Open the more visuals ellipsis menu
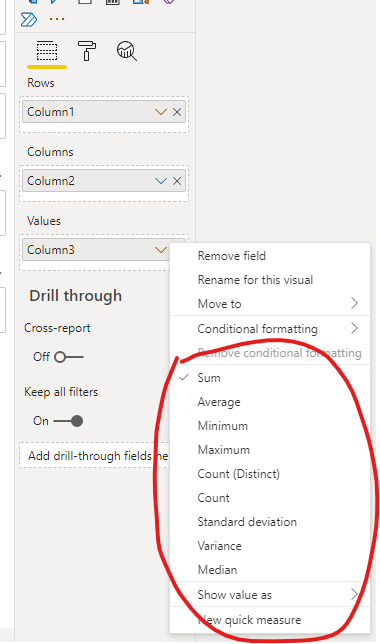The height and width of the screenshot is (644, 380). pos(57,19)
